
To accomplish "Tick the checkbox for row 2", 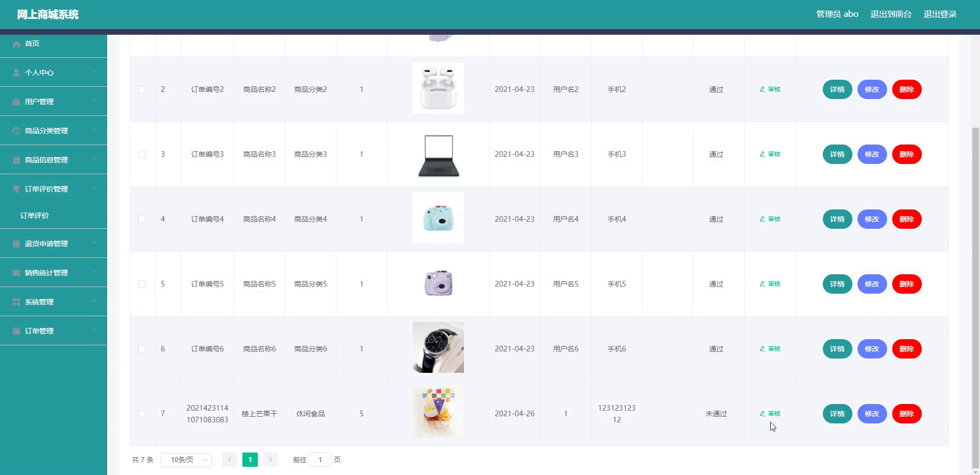I will coord(142,89).
